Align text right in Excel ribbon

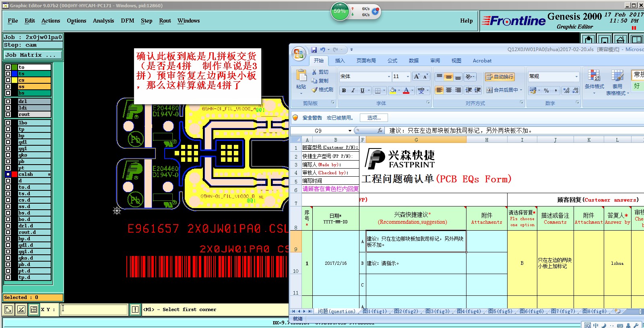tap(458, 90)
